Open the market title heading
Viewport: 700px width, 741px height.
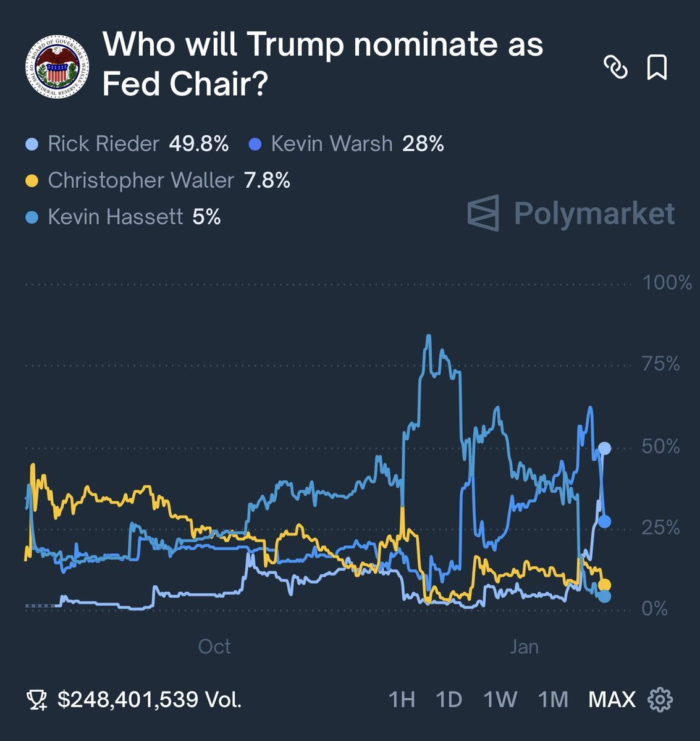click(323, 64)
